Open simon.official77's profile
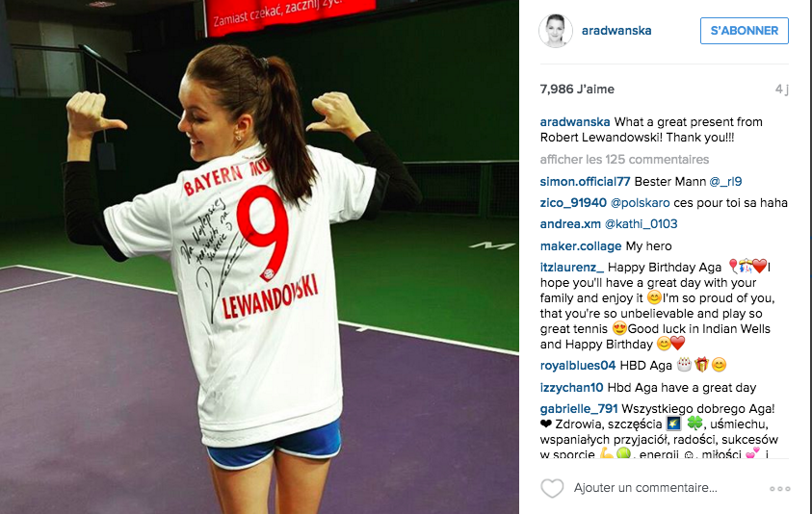Image resolution: width=812 pixels, height=514 pixels. (x=586, y=182)
